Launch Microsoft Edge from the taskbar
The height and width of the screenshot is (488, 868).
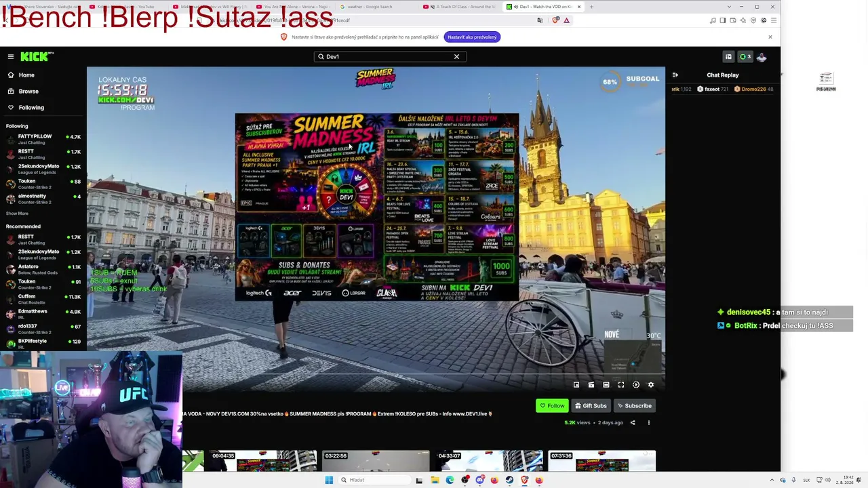(450, 480)
